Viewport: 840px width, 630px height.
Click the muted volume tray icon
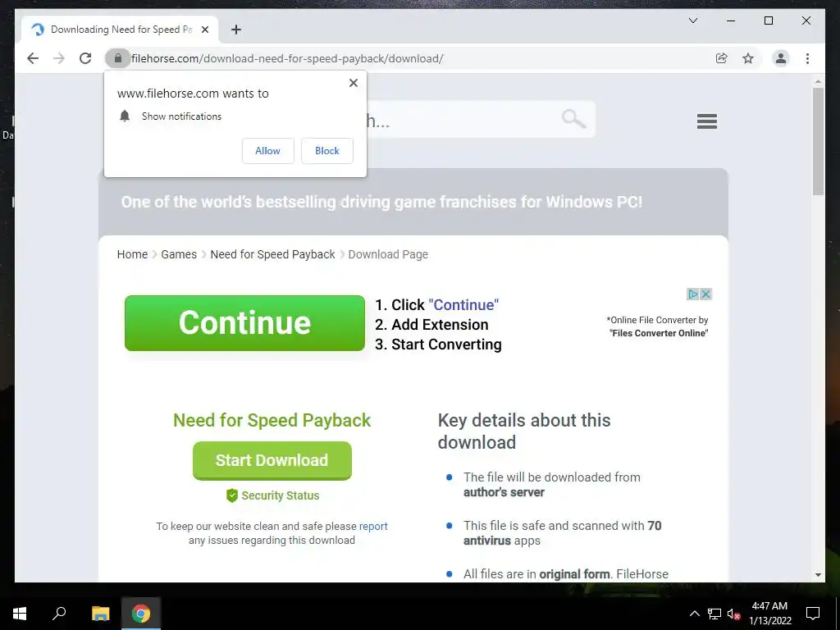coord(733,614)
